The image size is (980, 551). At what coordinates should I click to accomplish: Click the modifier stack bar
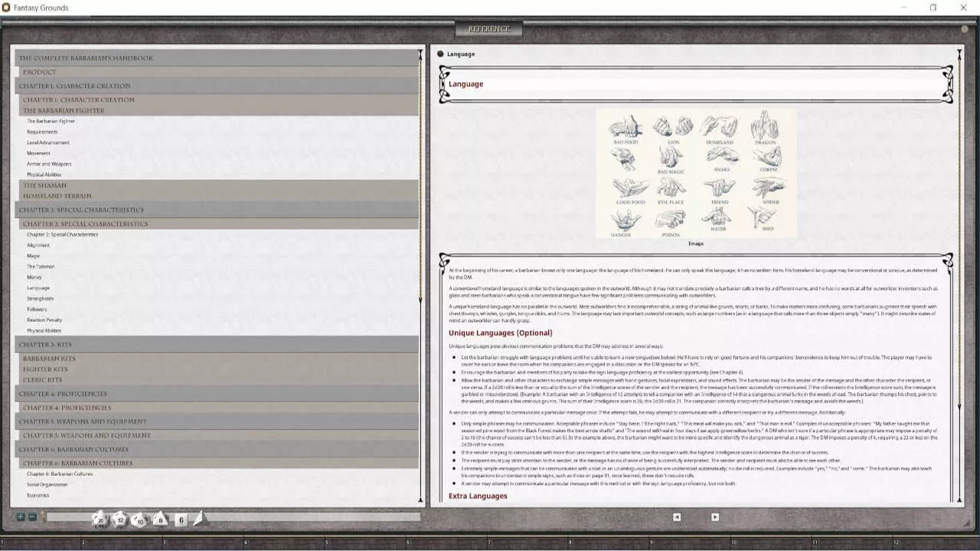tap(232, 517)
